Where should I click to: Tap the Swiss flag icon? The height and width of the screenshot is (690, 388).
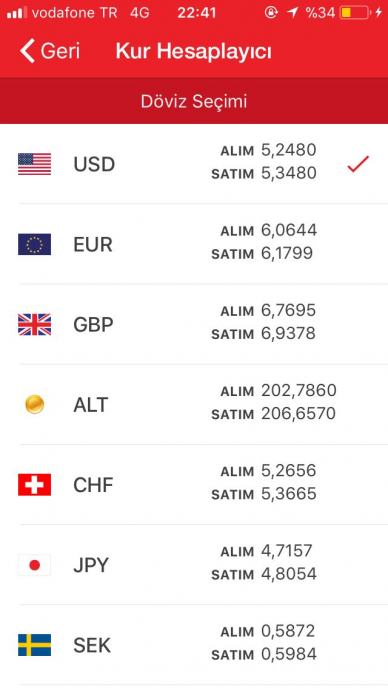(x=34, y=484)
